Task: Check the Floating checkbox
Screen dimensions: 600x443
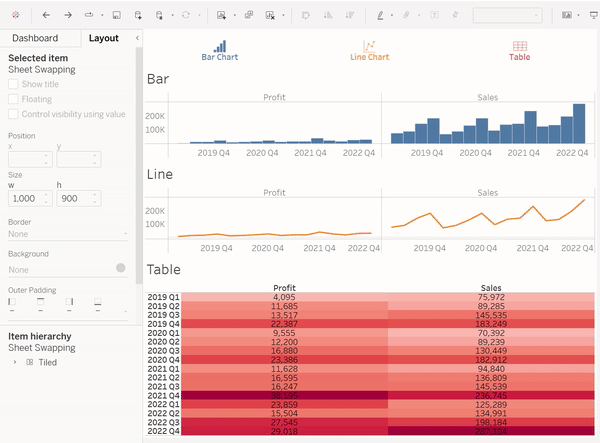Action: 13,100
